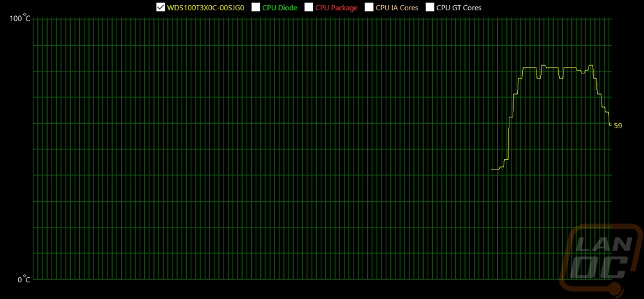This screenshot has height=299, width=644.
Task: Click the red CPU Package label
Action: (336, 8)
